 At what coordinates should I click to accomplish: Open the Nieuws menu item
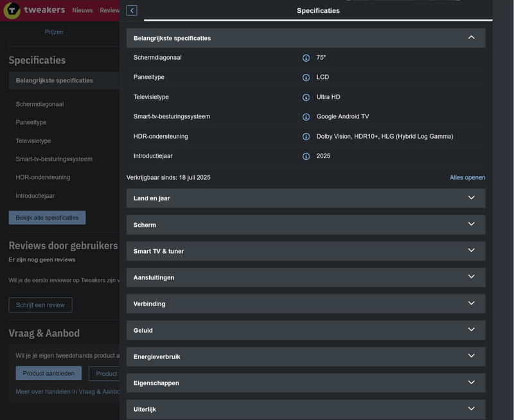point(82,10)
